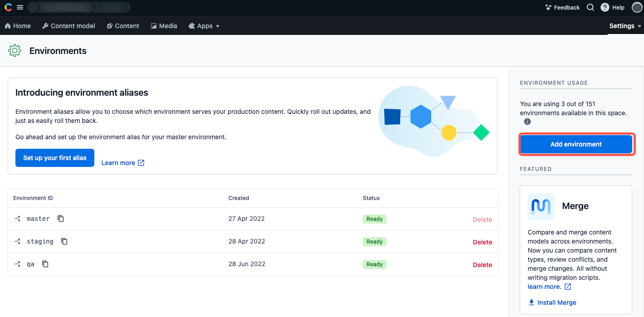Click the branch icon beside qa

pos(17,263)
